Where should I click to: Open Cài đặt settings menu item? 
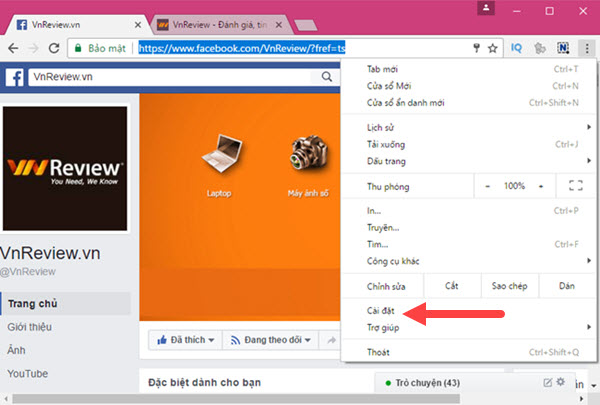tap(468, 311)
